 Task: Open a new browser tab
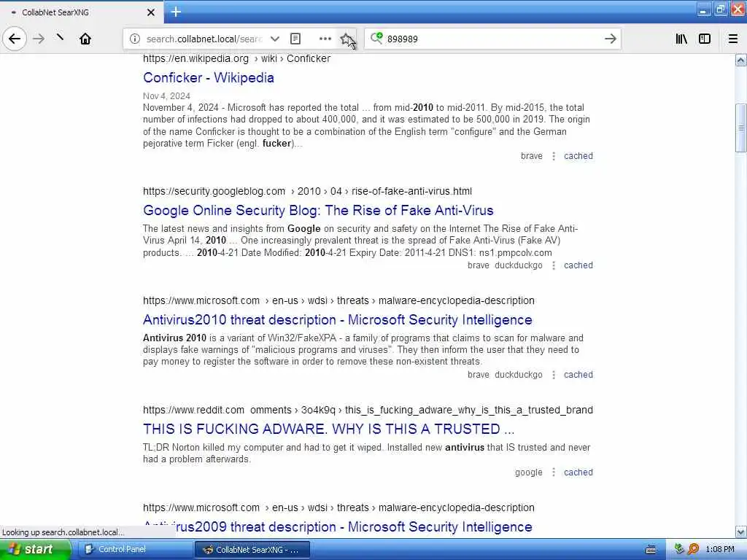pos(176,12)
